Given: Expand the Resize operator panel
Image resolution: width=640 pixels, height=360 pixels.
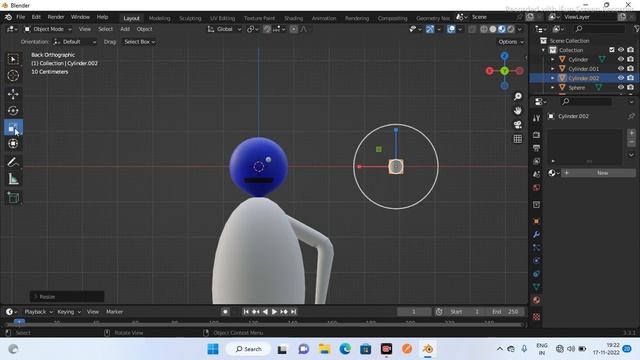Looking at the screenshot, I should [67, 296].
